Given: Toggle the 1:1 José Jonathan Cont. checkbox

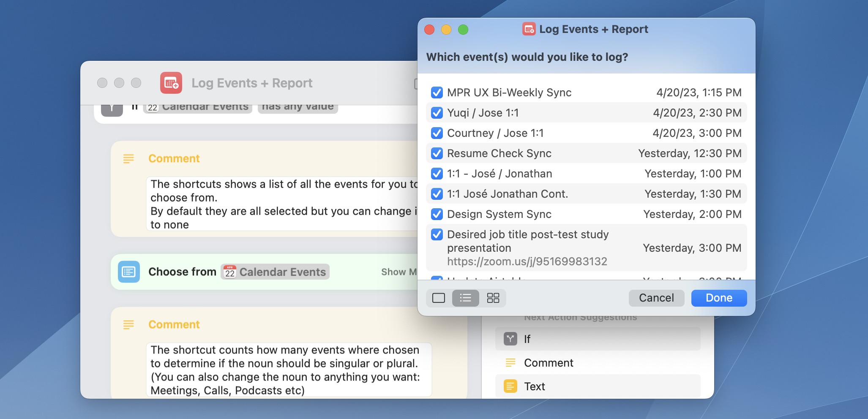Looking at the screenshot, I should pyautogui.click(x=437, y=194).
